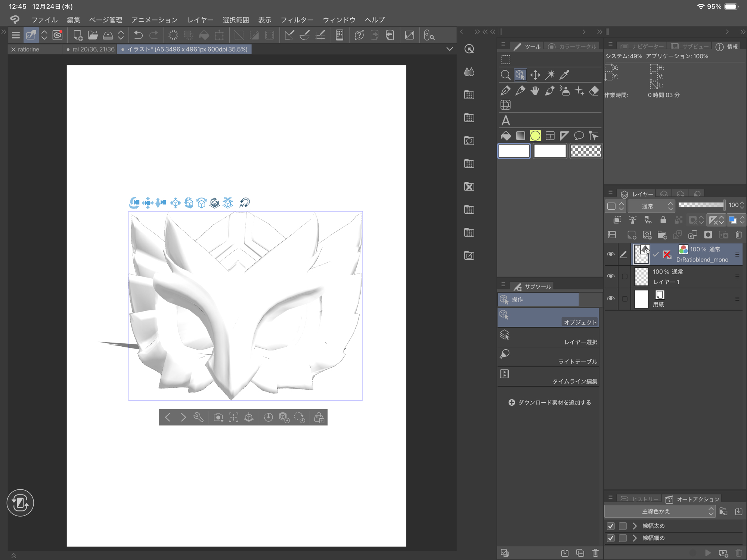Select the Move layer tool
747x560 pixels.
coord(535,75)
